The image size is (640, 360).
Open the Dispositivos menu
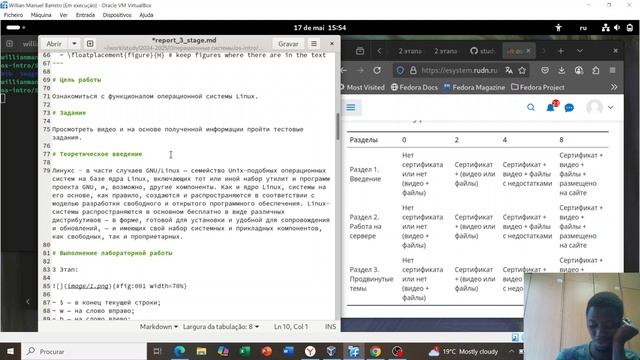tap(117, 15)
